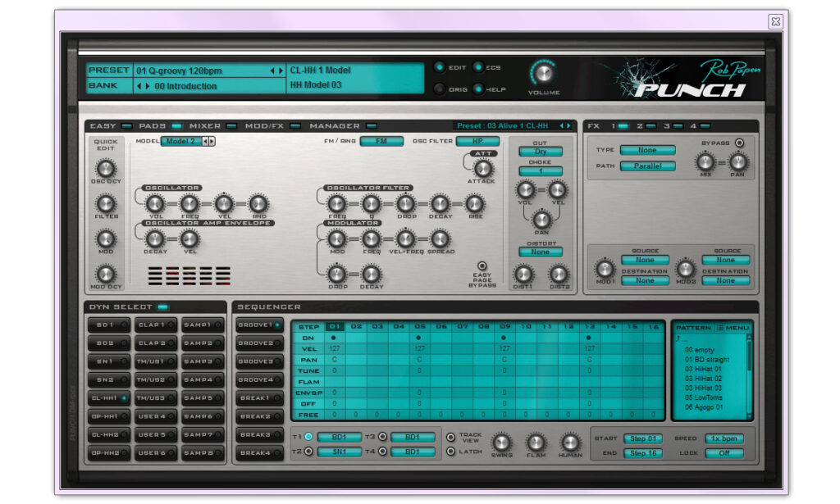Screen dimensions: 840x504
Task: Toggle the ECS button
Action: [x=478, y=67]
